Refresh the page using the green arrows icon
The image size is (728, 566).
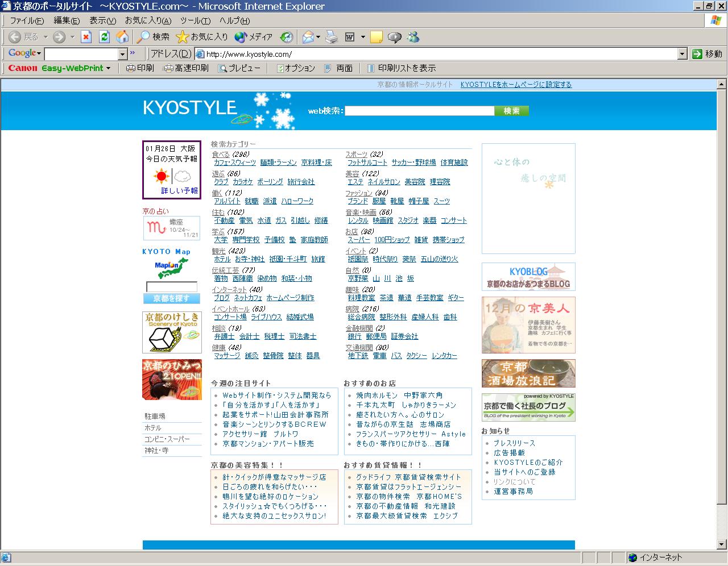(x=104, y=37)
